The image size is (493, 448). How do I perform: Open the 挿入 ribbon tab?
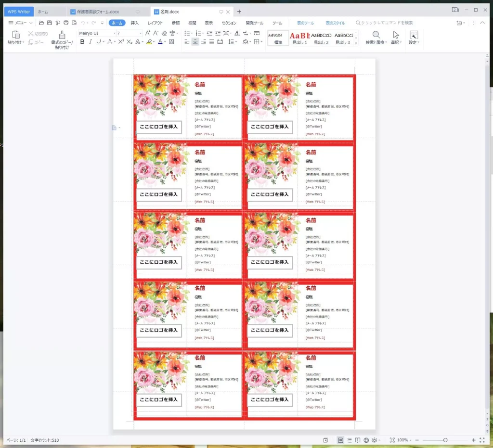pos(135,23)
